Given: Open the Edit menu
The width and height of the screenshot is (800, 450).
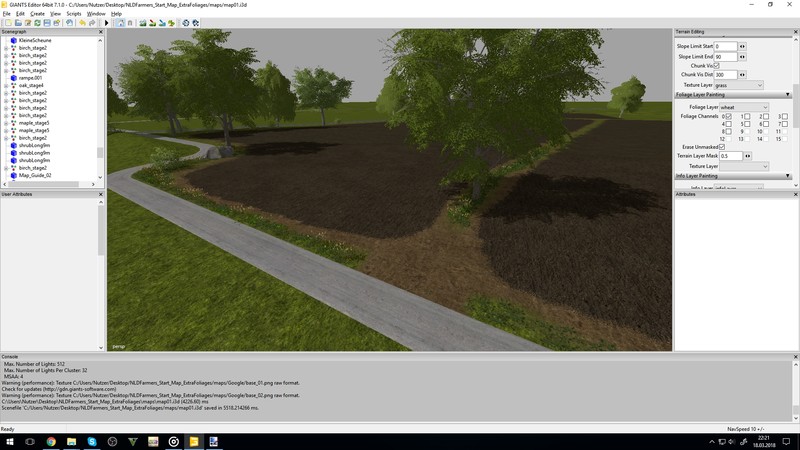Looking at the screenshot, I should tap(20, 14).
